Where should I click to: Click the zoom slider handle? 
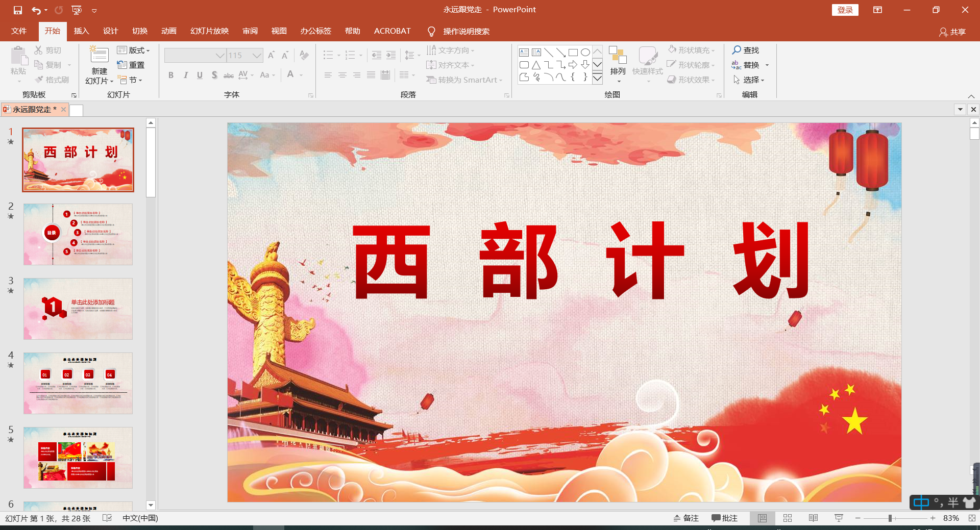(890, 518)
